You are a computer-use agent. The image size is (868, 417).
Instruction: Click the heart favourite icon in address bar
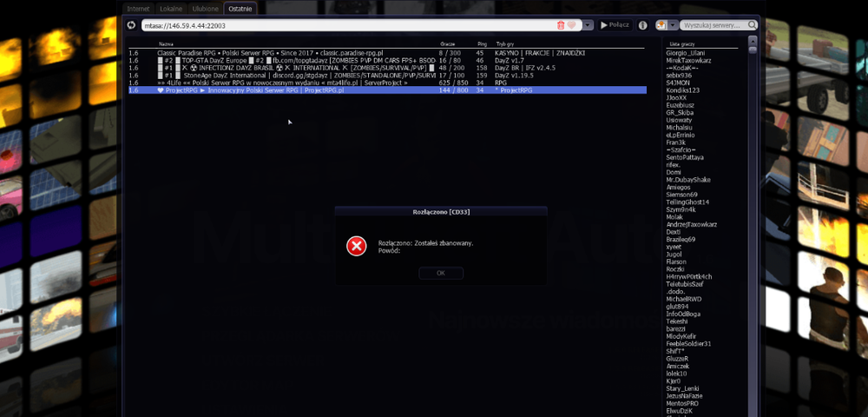point(571,25)
